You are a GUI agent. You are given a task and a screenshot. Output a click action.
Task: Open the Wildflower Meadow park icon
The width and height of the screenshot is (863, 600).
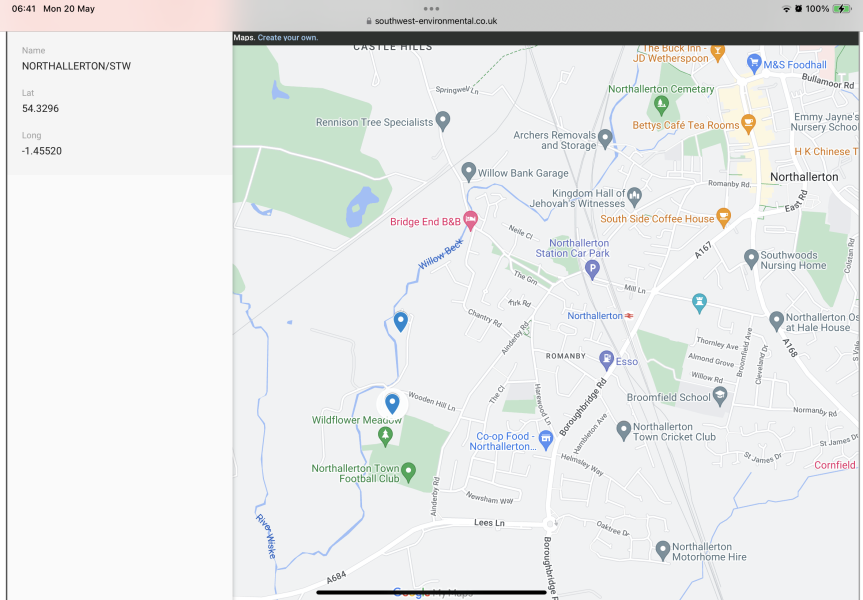coord(385,437)
